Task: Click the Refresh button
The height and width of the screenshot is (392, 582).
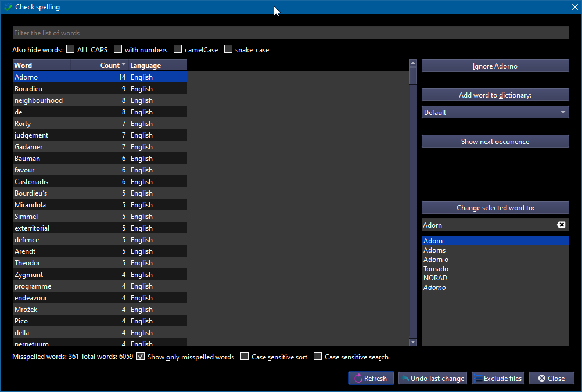Action: tap(371, 378)
